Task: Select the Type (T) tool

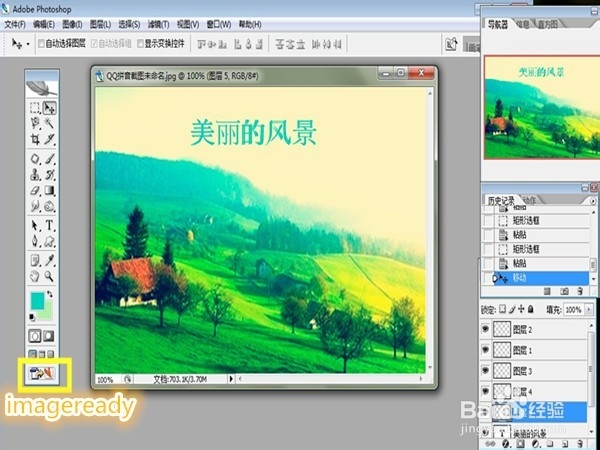Action: (x=49, y=225)
